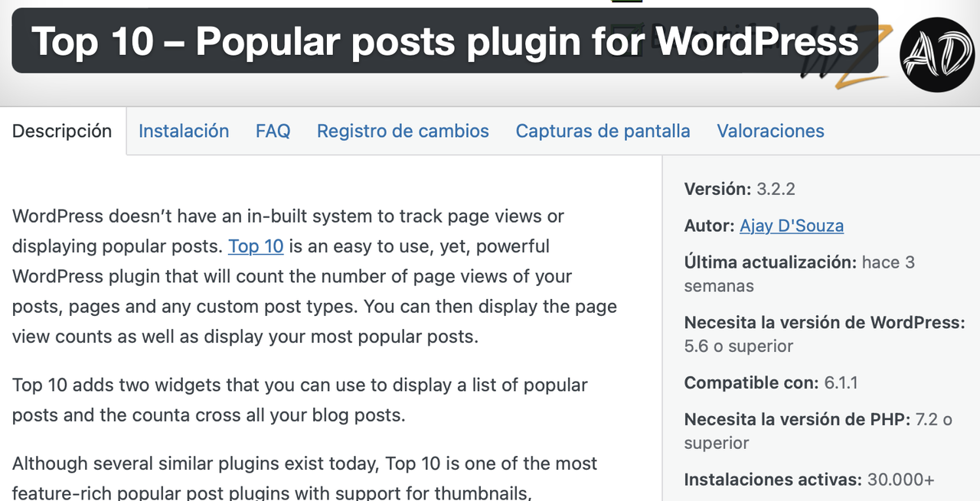
Task: Click the Última actualización label
Action: (770, 262)
